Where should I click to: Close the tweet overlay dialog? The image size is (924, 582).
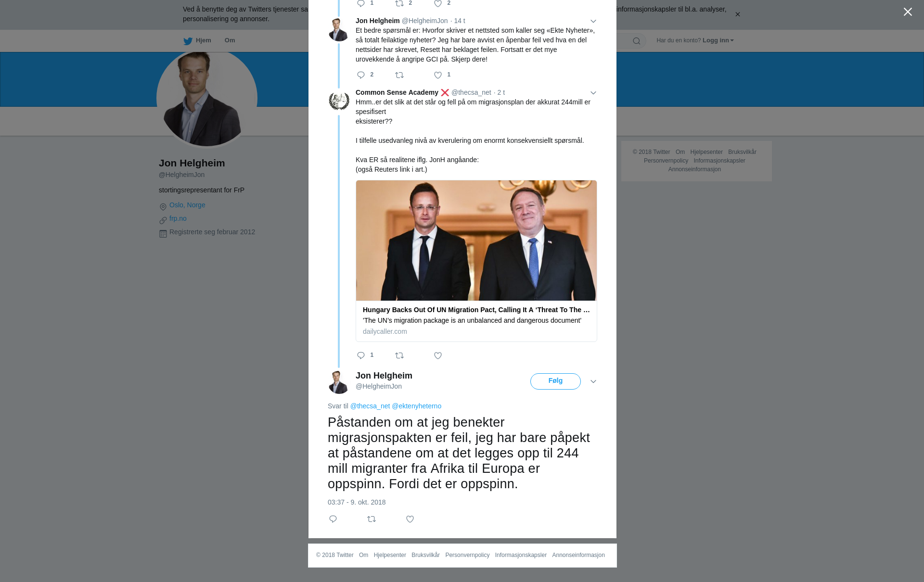coord(908,12)
